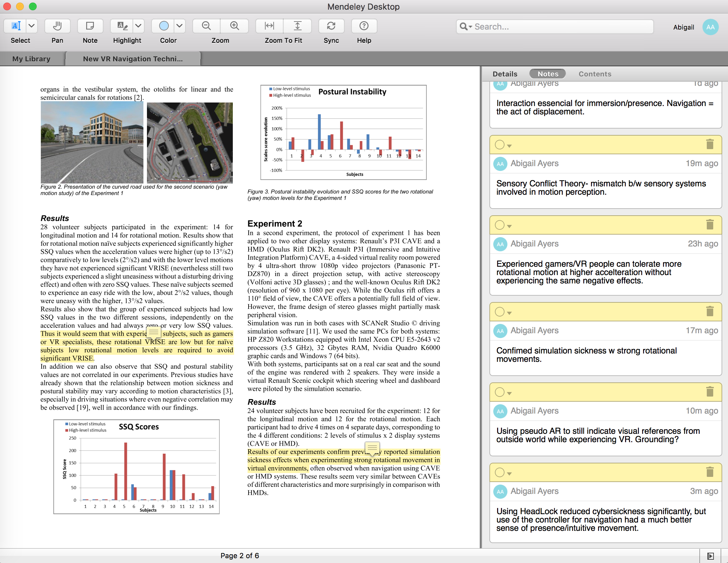The width and height of the screenshot is (728, 563).
Task: Open Sensory Conflict Theory note text
Action: 601,188
